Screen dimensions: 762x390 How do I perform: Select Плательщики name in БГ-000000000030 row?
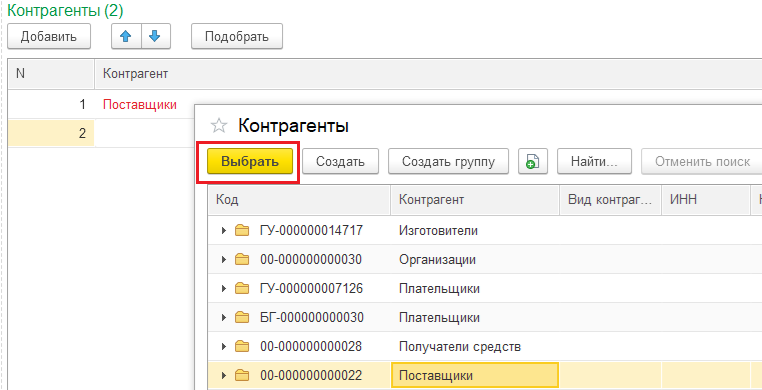pyautogui.click(x=439, y=318)
